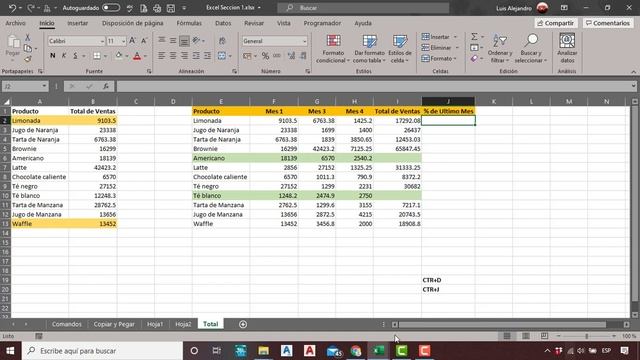Toggle bold N formatting
This screenshot has width=640, height=360.
tap(53, 56)
